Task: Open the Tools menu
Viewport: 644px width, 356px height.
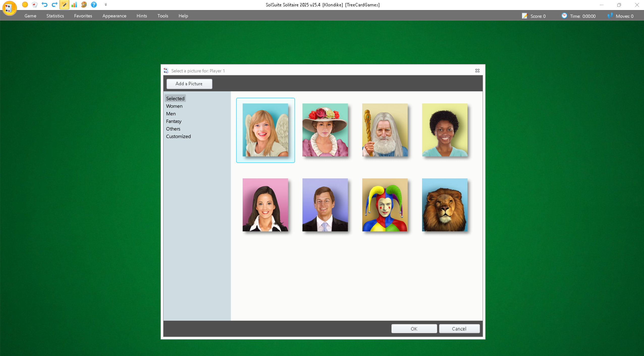Action: pos(163,16)
